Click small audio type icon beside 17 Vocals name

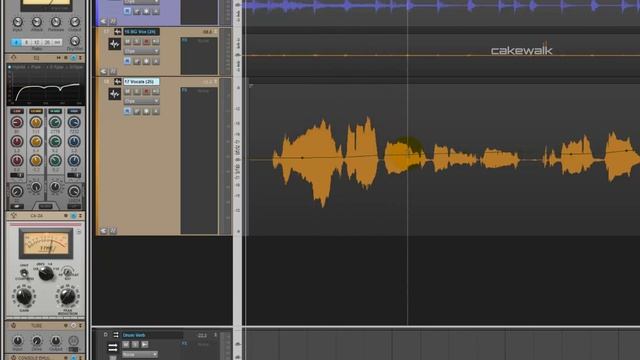(118, 82)
